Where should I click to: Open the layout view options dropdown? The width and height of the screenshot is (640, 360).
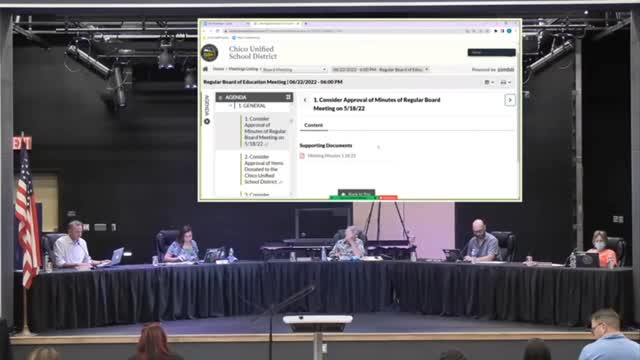(x=489, y=82)
